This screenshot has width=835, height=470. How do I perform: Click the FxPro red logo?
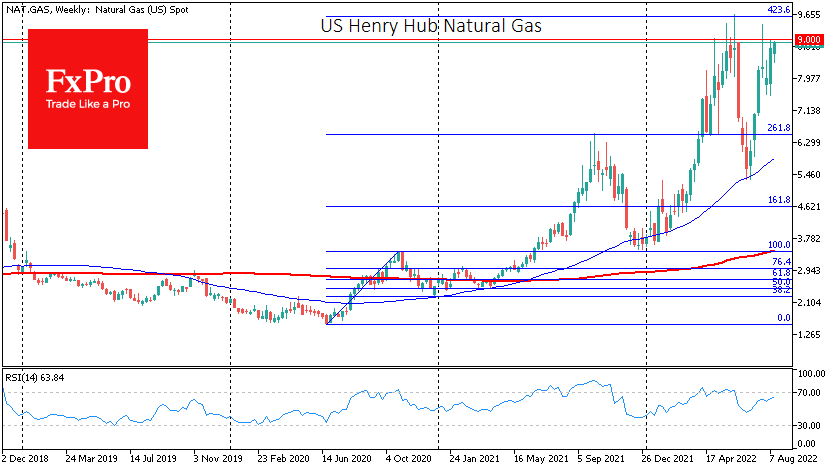pos(88,88)
